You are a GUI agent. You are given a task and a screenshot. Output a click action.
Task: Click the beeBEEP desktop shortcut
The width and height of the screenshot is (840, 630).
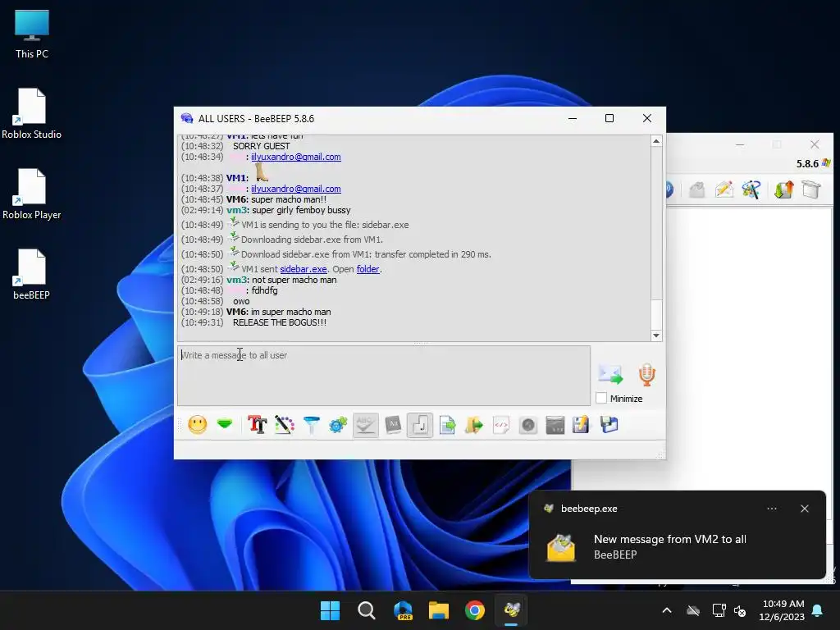32,274
